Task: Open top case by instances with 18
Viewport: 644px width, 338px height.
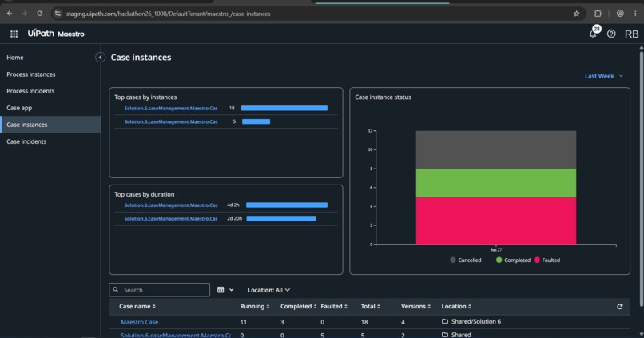Action: pos(171,109)
